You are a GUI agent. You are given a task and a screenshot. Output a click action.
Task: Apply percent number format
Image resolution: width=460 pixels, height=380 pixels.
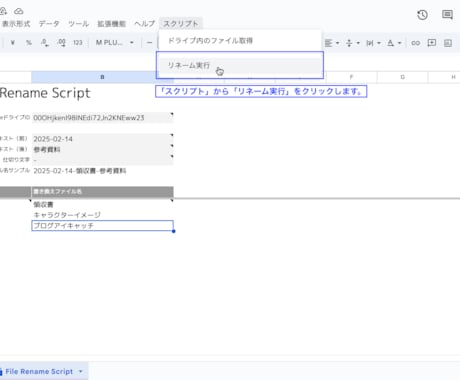[29, 43]
